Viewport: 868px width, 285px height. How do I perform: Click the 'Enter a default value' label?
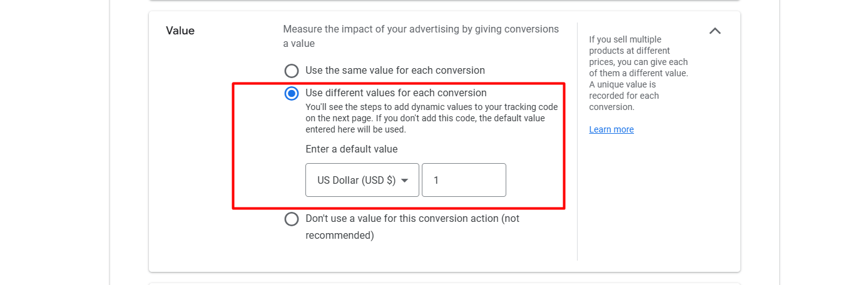pos(352,149)
